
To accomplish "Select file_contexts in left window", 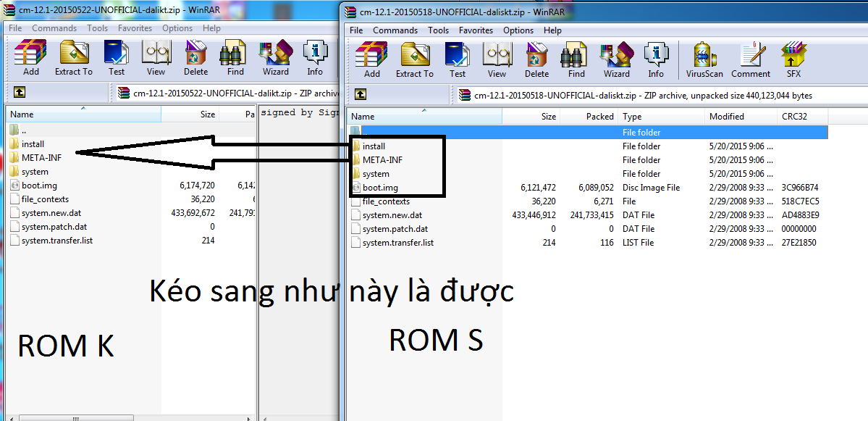I will coord(39,199).
